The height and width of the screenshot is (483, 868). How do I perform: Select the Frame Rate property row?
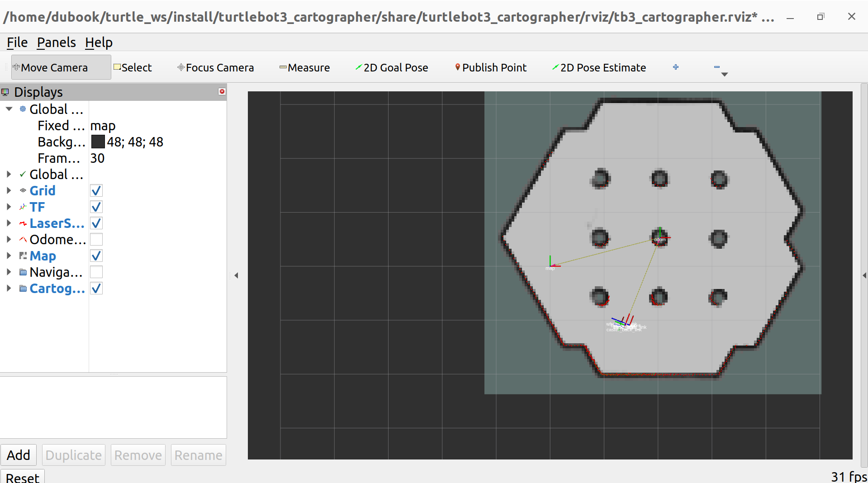click(113, 158)
